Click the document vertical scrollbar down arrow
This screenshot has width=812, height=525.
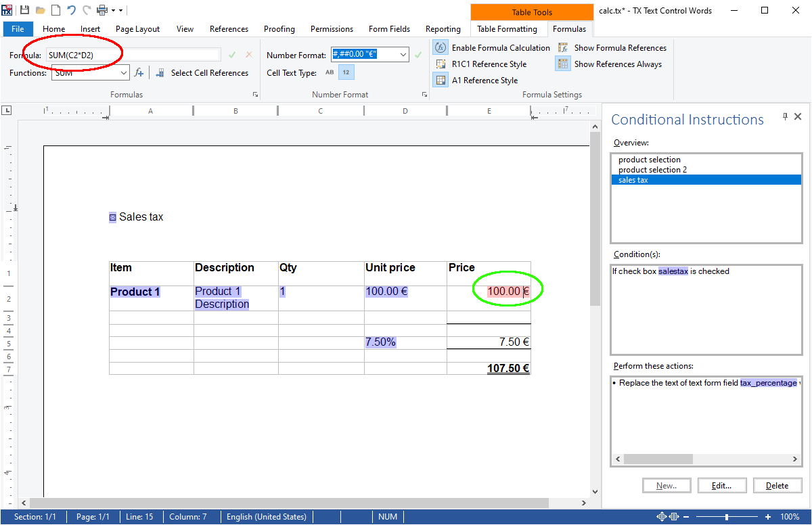pos(595,492)
